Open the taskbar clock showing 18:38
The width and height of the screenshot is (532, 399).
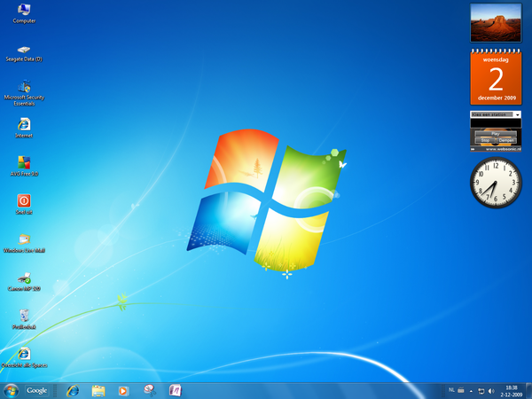click(x=512, y=391)
